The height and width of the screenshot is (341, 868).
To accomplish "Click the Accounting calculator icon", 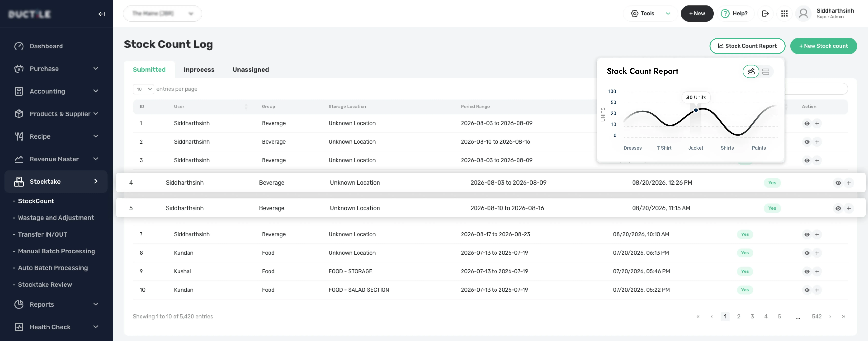I will click(x=19, y=91).
